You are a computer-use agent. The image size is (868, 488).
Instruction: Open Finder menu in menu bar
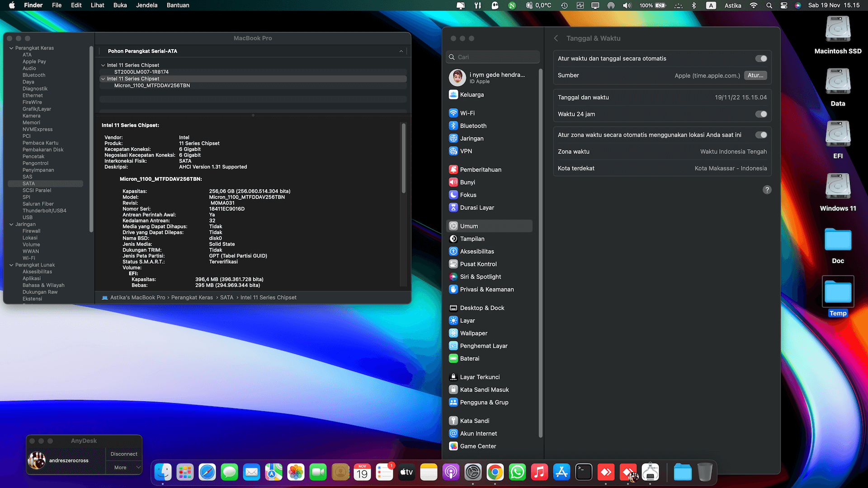point(33,5)
